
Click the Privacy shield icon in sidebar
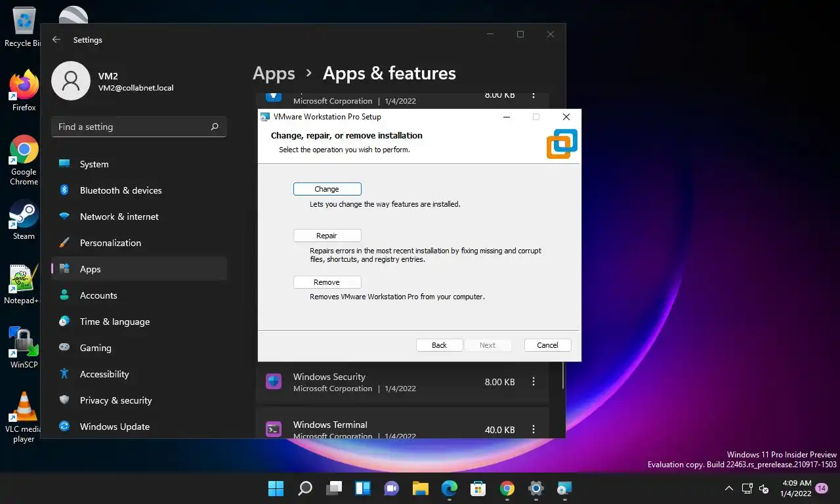(x=64, y=400)
